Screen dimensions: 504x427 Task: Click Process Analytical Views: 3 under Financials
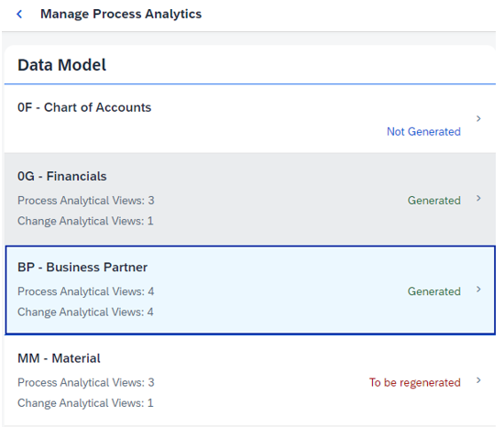(x=86, y=201)
